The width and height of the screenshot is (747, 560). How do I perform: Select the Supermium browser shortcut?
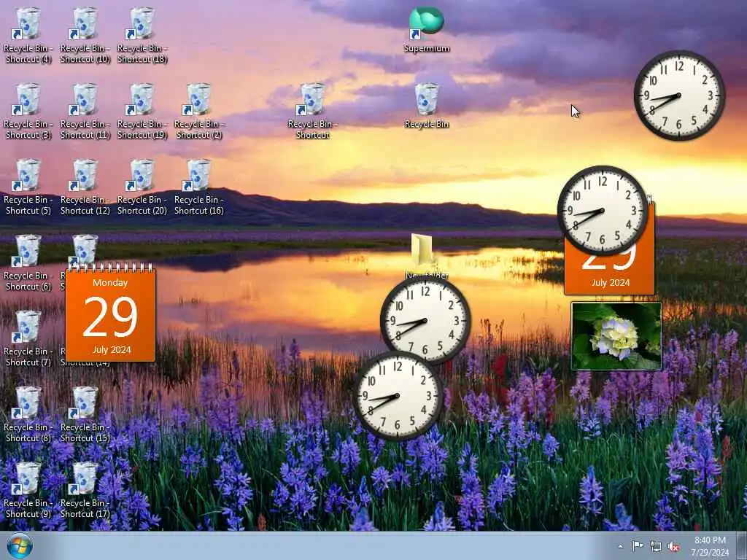click(426, 29)
